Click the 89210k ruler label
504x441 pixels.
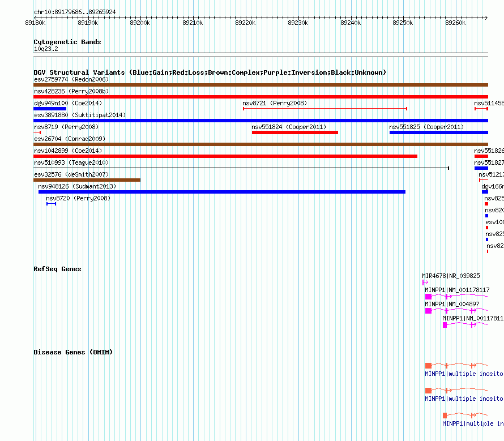coord(193,23)
